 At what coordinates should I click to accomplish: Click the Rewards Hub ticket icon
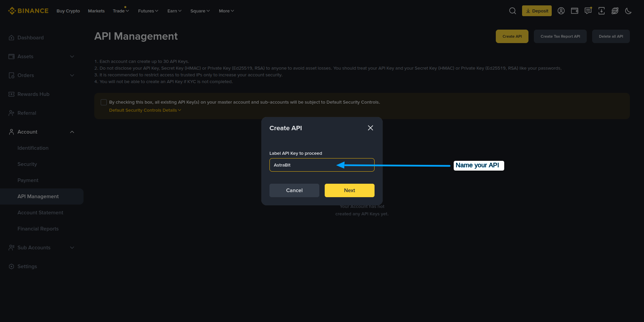pyautogui.click(x=11, y=94)
